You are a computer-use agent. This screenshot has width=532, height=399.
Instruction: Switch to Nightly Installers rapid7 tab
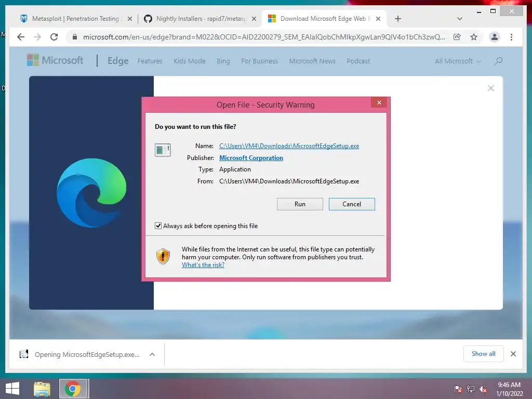pyautogui.click(x=200, y=19)
